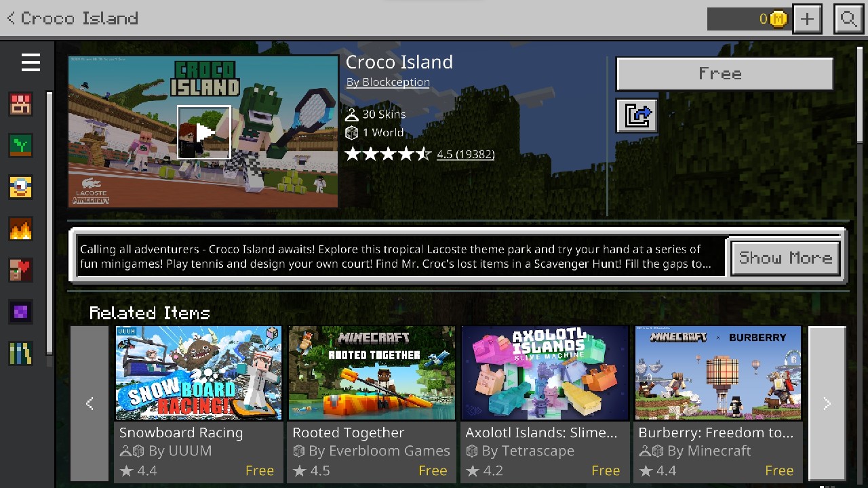Open the hamburger sidebar menu
Screen dimensions: 868x488
click(31, 62)
